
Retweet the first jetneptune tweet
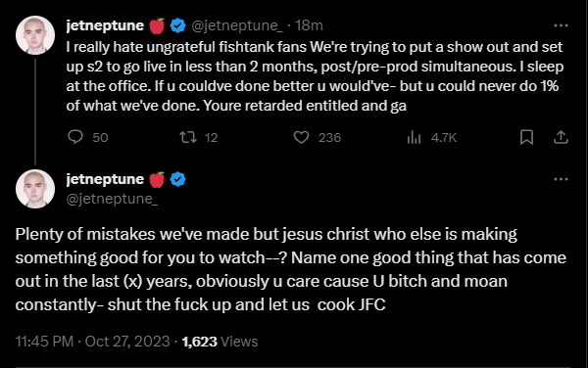188,137
